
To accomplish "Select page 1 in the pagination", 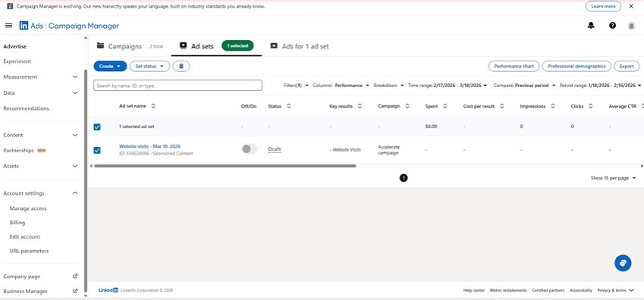I will coord(404,178).
